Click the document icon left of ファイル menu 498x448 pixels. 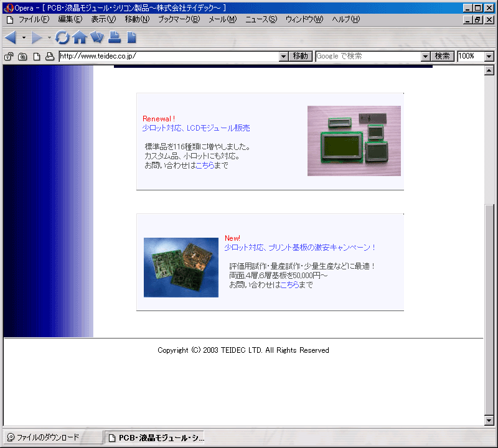[10, 20]
